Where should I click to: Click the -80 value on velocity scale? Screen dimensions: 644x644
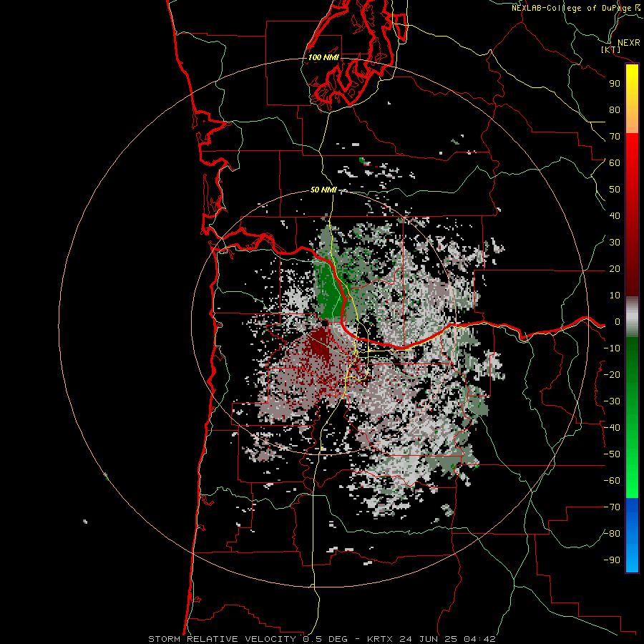612,534
